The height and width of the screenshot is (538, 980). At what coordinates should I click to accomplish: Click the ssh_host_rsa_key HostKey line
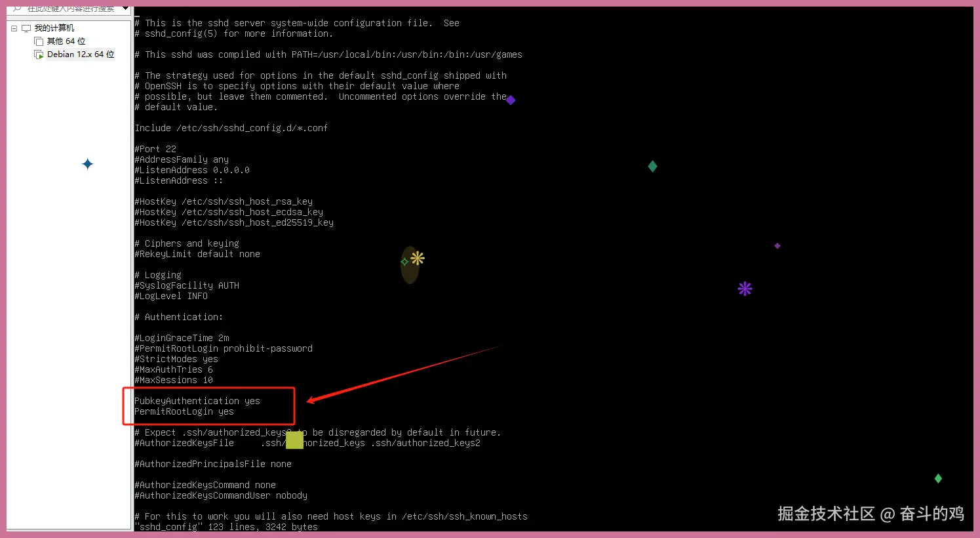(x=224, y=201)
